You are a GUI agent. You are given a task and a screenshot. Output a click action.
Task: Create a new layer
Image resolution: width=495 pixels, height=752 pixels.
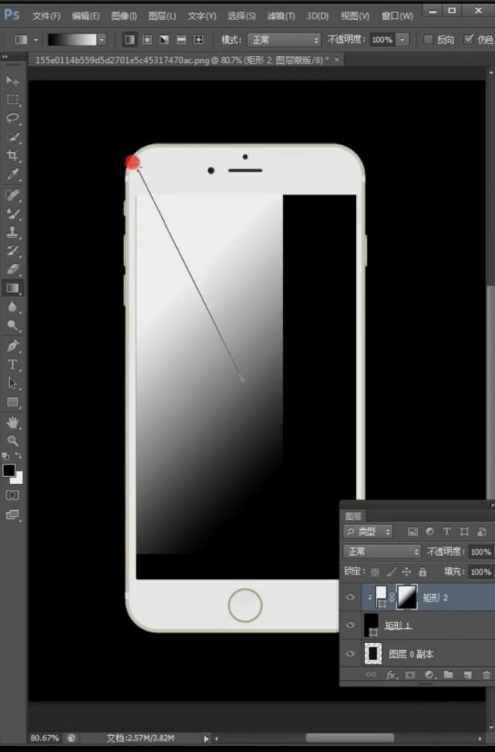point(468,675)
